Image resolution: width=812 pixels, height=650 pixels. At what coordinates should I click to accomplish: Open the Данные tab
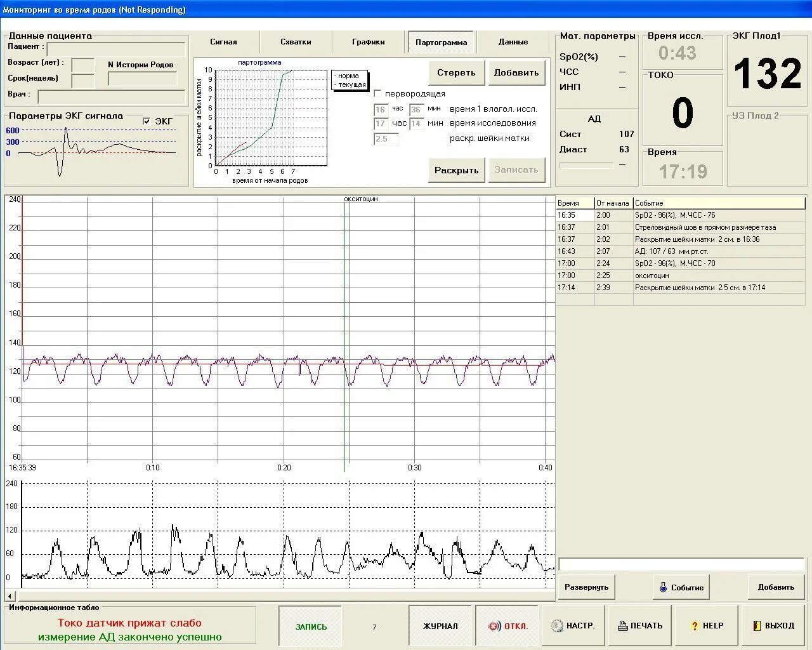[x=513, y=42]
